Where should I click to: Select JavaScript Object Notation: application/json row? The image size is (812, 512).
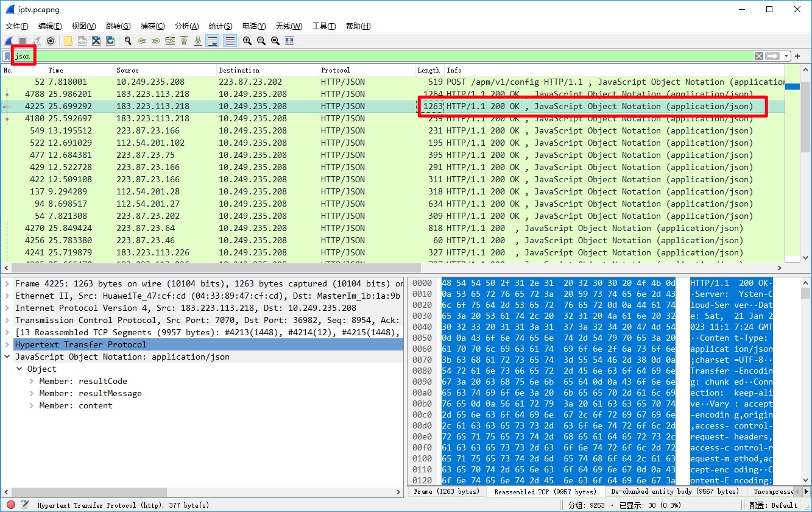(203, 357)
